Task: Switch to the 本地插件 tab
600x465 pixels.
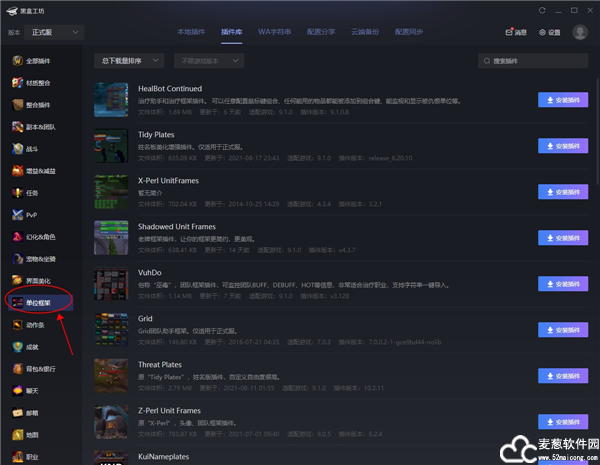Action: pyautogui.click(x=191, y=32)
